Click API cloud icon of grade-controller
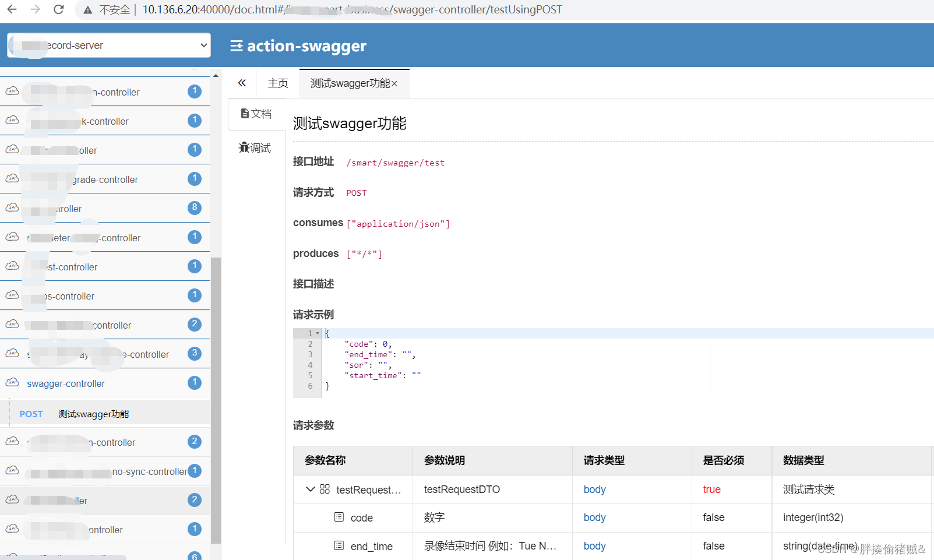 tap(12, 178)
